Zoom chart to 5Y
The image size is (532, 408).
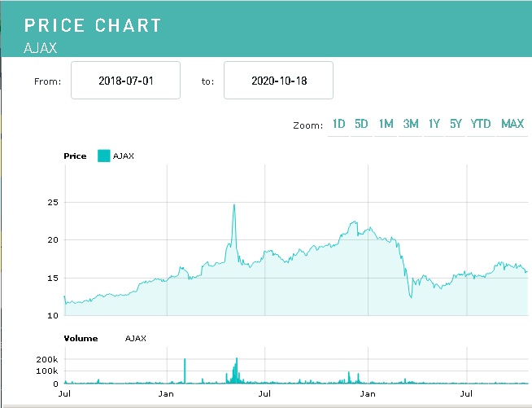click(x=456, y=124)
